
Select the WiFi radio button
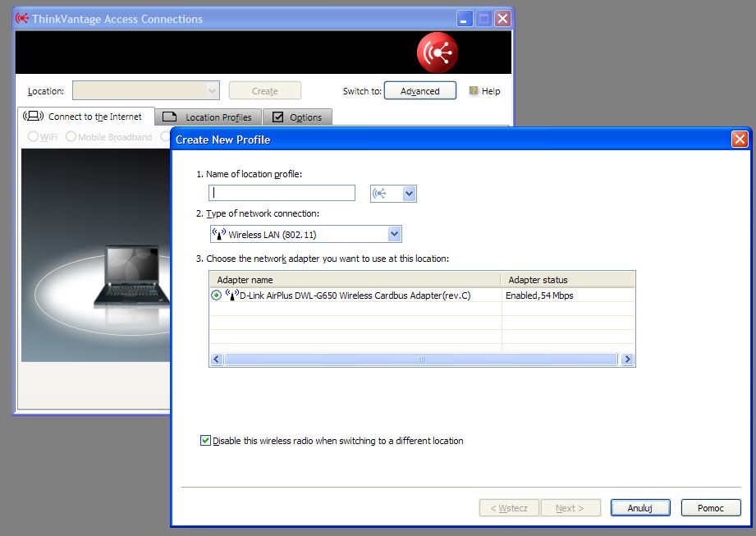click(x=34, y=136)
